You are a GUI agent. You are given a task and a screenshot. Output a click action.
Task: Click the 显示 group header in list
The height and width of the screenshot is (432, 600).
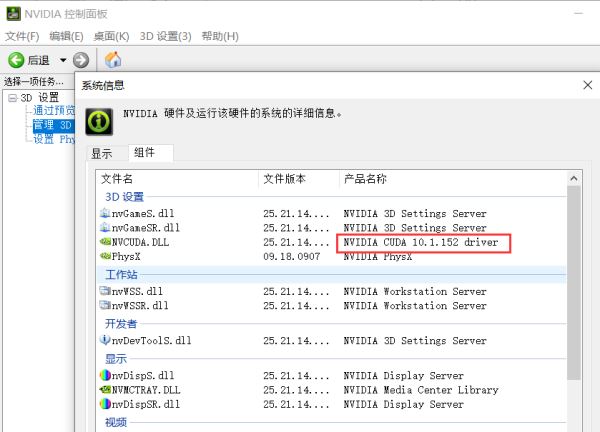[x=116, y=359]
